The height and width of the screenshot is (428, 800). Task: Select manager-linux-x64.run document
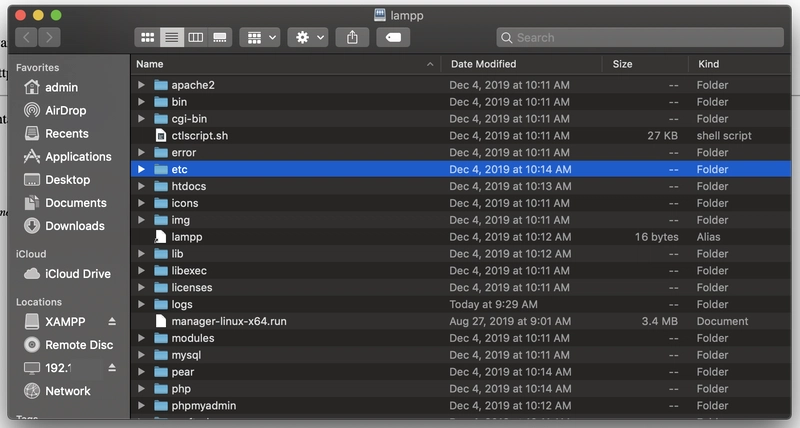pos(461,321)
